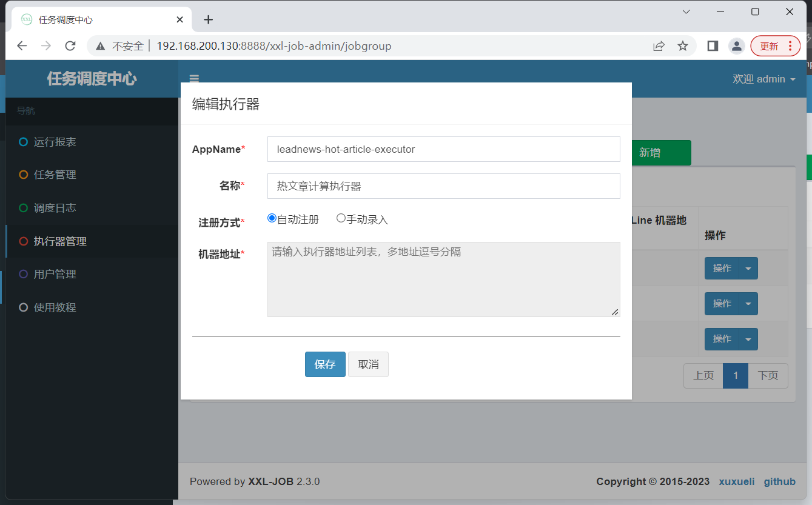This screenshot has height=505, width=812.
Task: Click the 更新 browser update button
Action: coord(776,46)
